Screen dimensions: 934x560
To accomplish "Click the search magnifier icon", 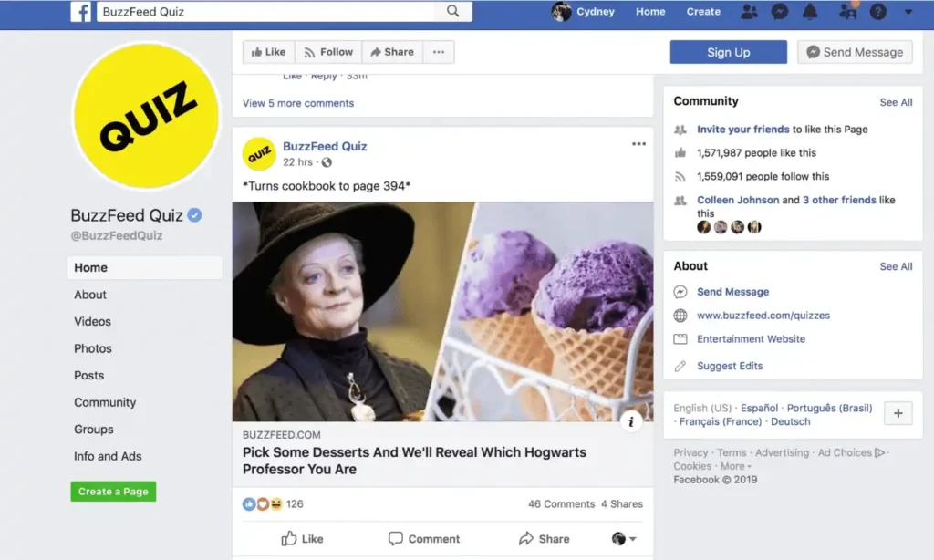I will (x=453, y=12).
